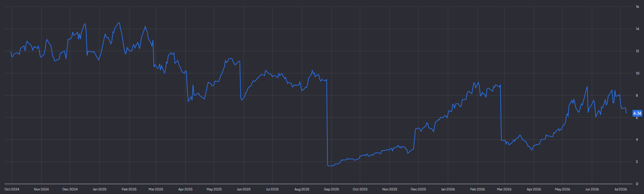This screenshot has width=644, height=194.
Task: Select the Dec 2025 date label
Action: (x=418, y=189)
